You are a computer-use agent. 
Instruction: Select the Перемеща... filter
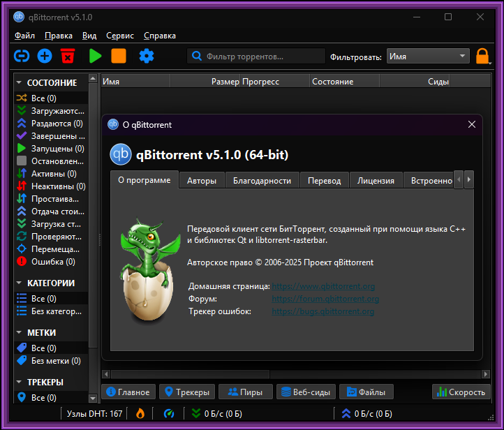[x=51, y=249]
